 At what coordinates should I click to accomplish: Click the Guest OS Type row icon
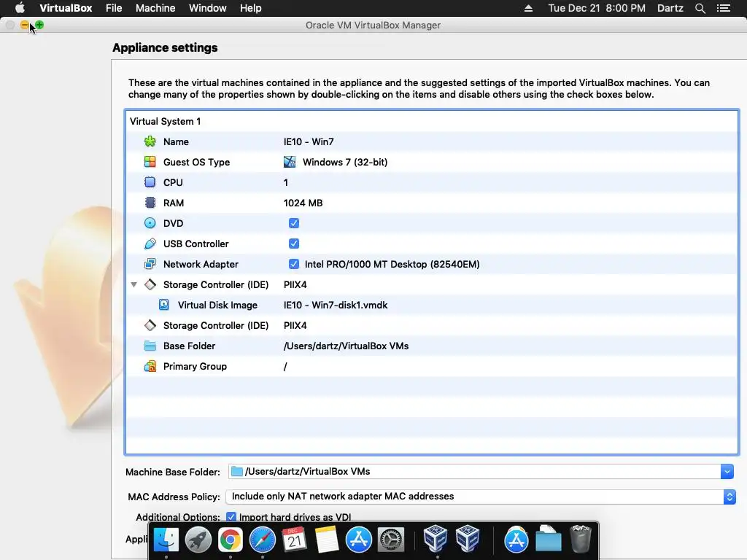[x=150, y=162]
